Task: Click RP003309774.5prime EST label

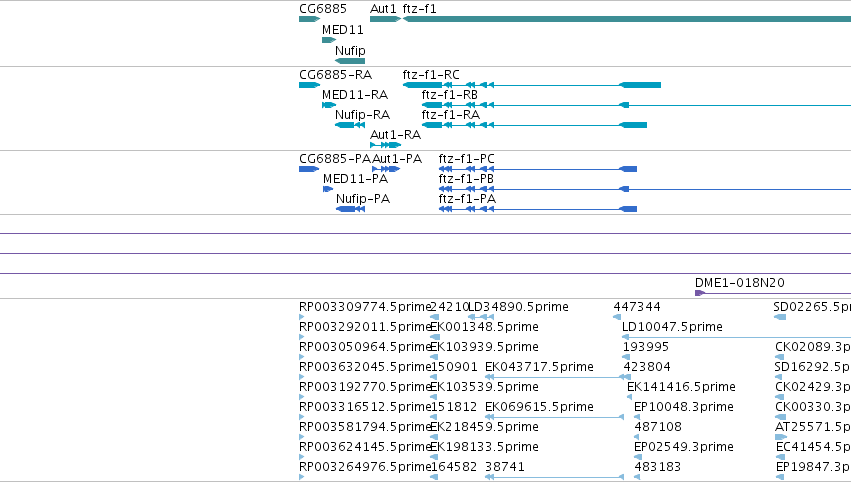Action: point(365,307)
